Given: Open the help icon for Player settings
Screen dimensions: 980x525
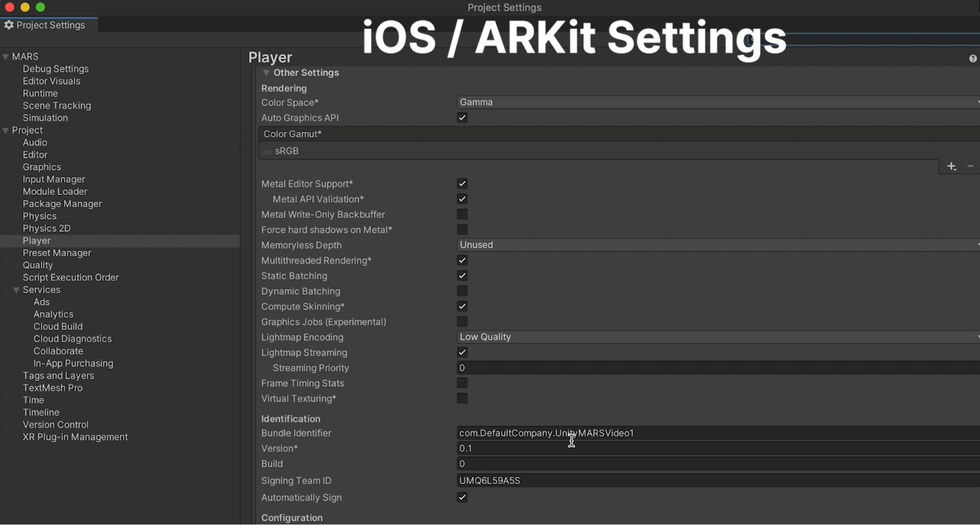Looking at the screenshot, I should [x=973, y=58].
